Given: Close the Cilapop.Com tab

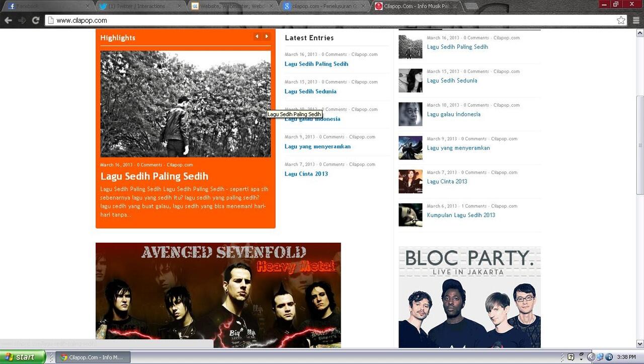Looking at the screenshot, I should tap(454, 6).
